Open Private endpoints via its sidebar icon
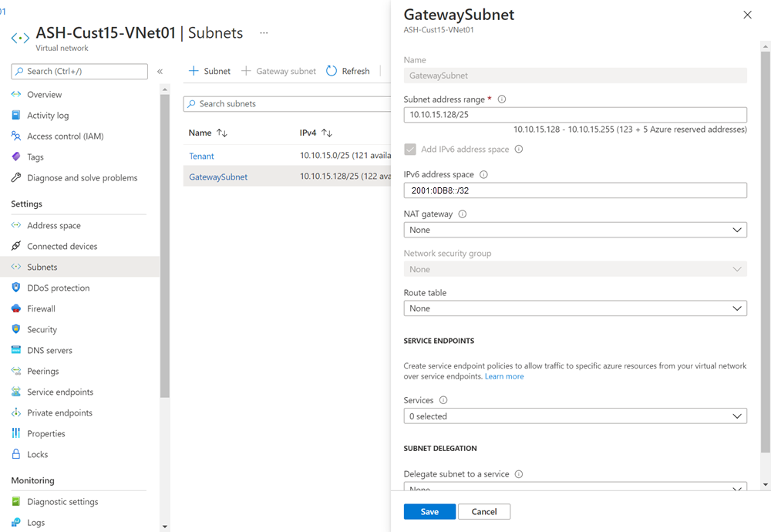Screen dimensions: 771x532 (x=16, y=412)
